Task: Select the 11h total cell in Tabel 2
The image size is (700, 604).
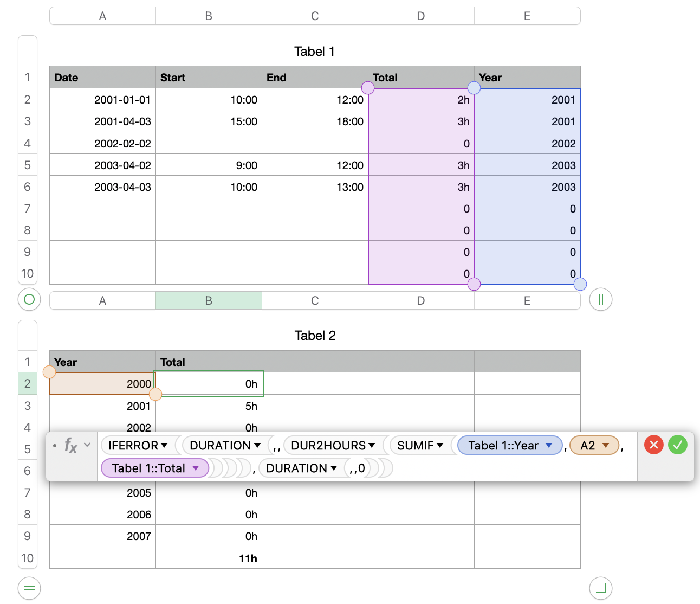Action: 209,558
